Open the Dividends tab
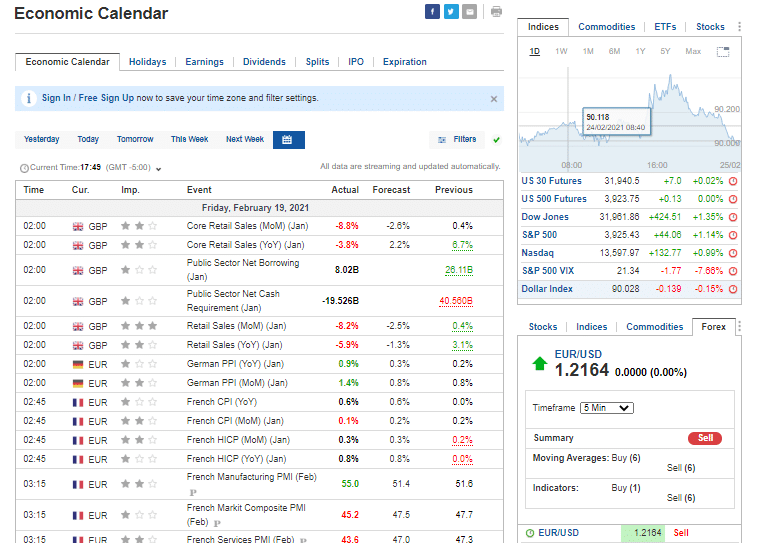 tap(264, 62)
